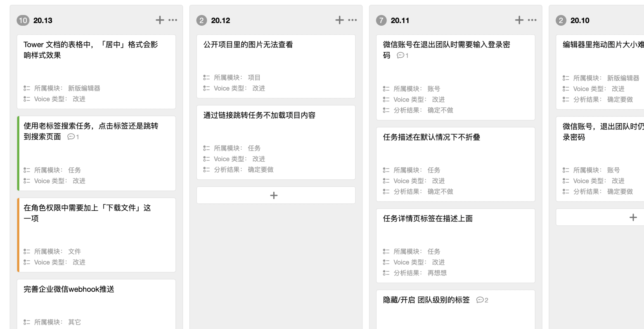This screenshot has width=644, height=329.
Task: Click 分析结果: 确定不做 on 任务描述 card
Action: (418, 192)
